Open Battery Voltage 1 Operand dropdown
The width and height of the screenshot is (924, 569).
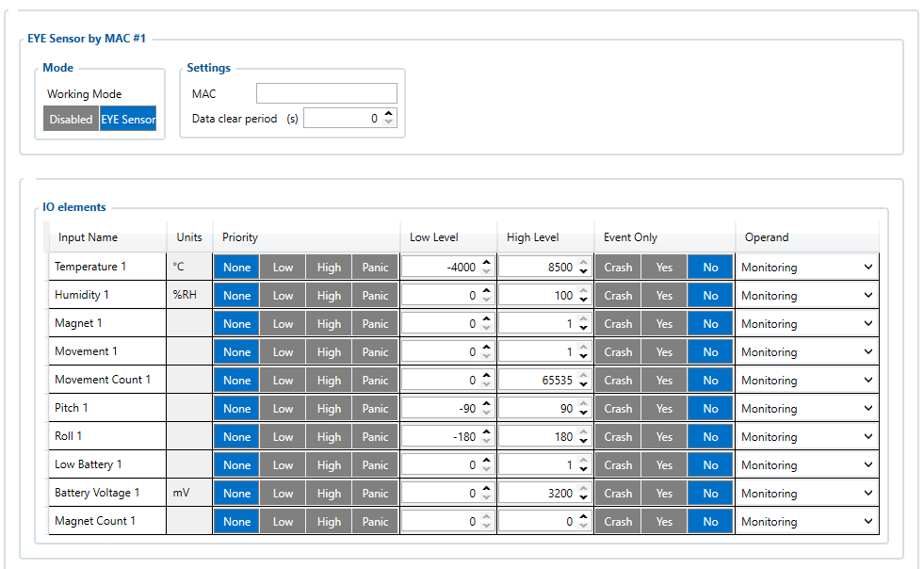pos(807,494)
